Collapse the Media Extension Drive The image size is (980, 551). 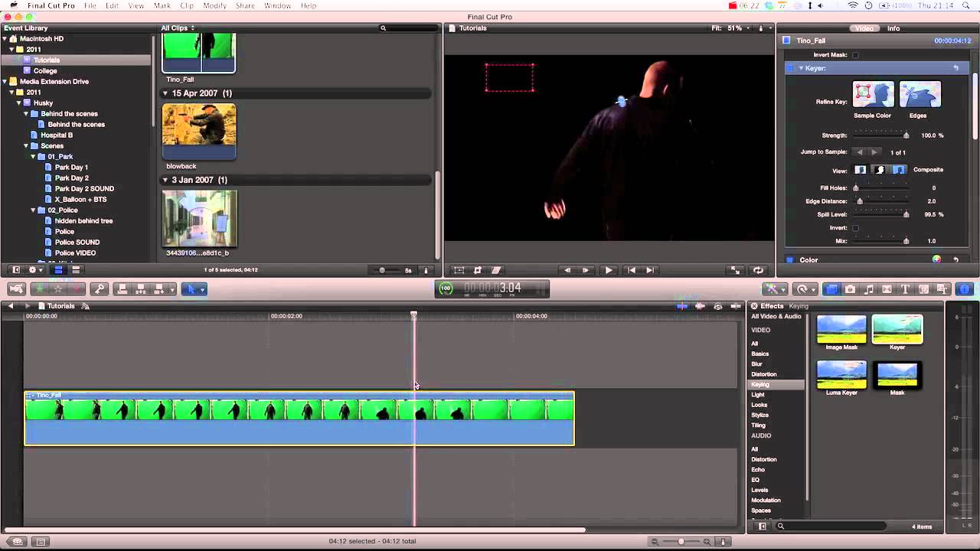coord(5,81)
